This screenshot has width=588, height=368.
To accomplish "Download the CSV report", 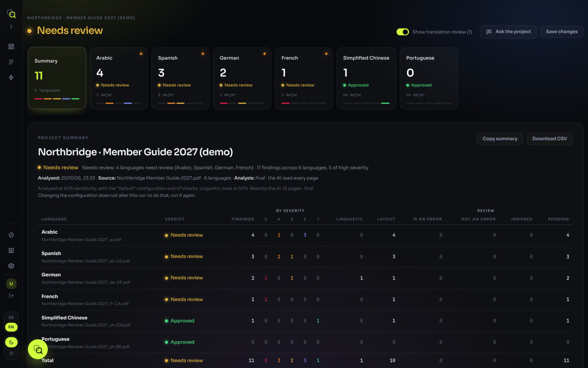I will coord(549,139).
